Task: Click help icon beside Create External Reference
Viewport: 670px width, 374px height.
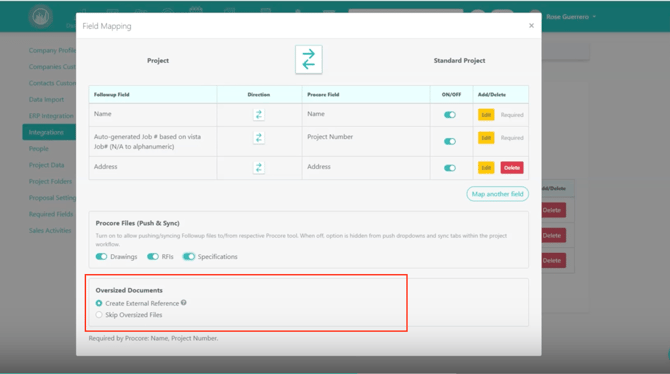Action: click(184, 303)
